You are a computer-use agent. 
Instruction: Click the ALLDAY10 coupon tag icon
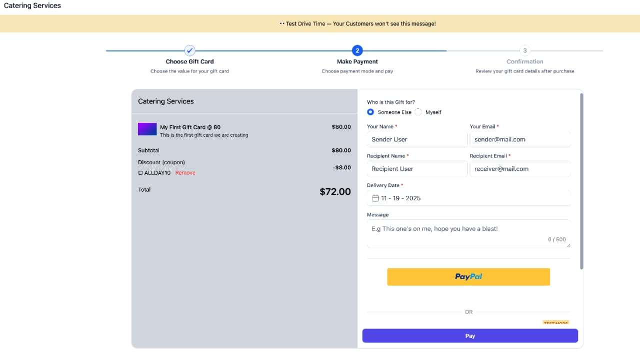(x=140, y=173)
